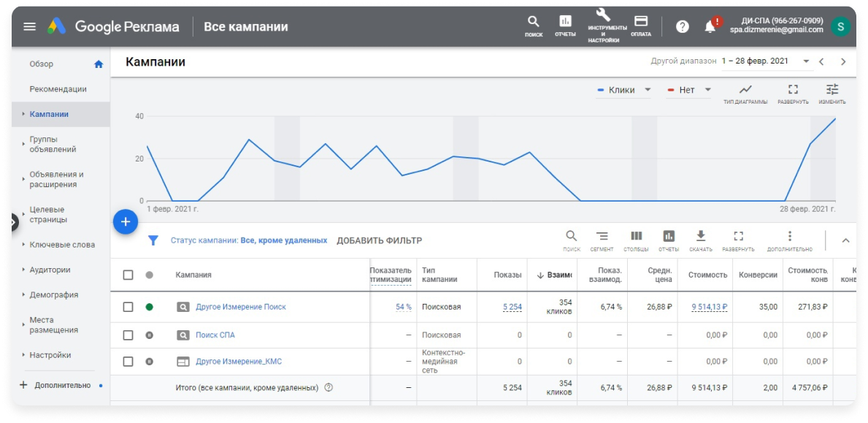Check Другое Измерение_КМС row checkbox
Image resolution: width=868 pixels, height=423 pixels.
click(128, 362)
